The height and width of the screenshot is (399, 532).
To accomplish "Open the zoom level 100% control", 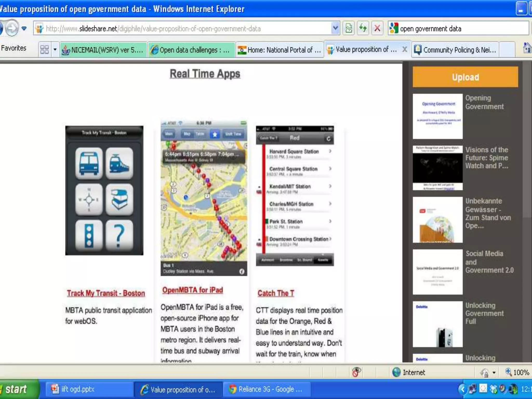I will pos(517,372).
